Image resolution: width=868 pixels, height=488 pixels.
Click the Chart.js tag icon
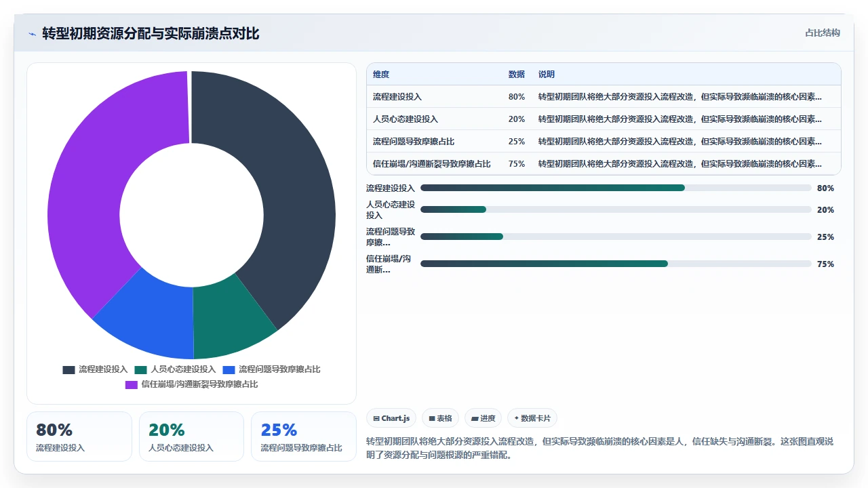(376, 419)
